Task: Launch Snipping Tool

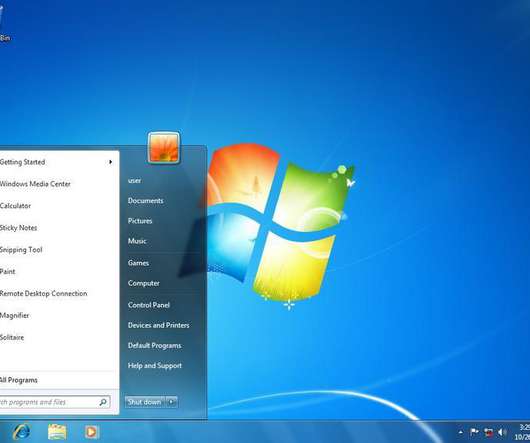Action: tap(21, 250)
